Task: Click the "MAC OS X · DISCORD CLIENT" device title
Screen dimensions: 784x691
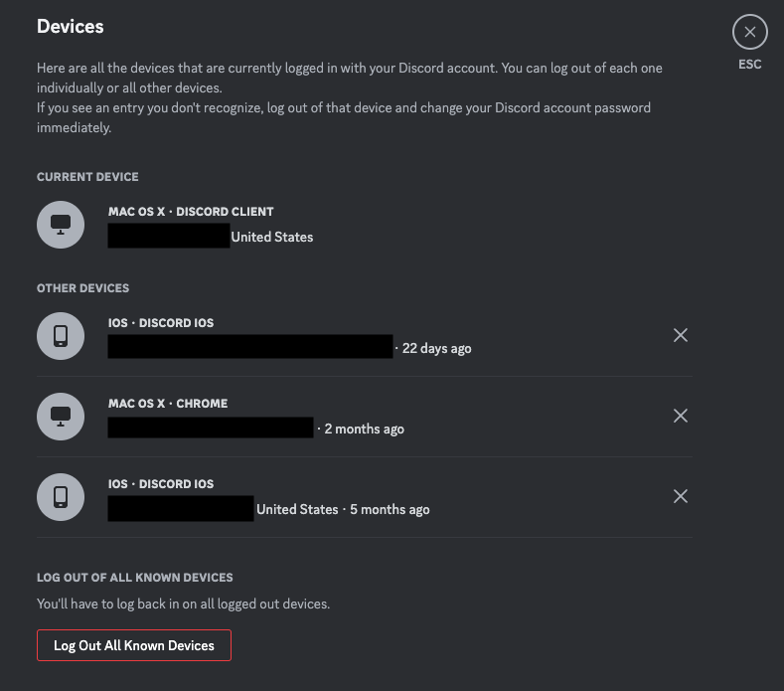Action: [191, 212]
